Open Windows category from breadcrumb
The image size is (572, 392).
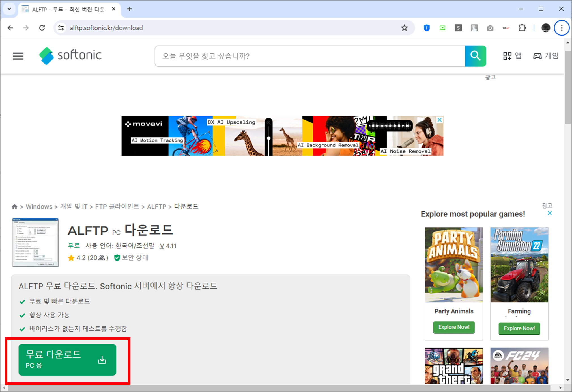click(x=39, y=206)
